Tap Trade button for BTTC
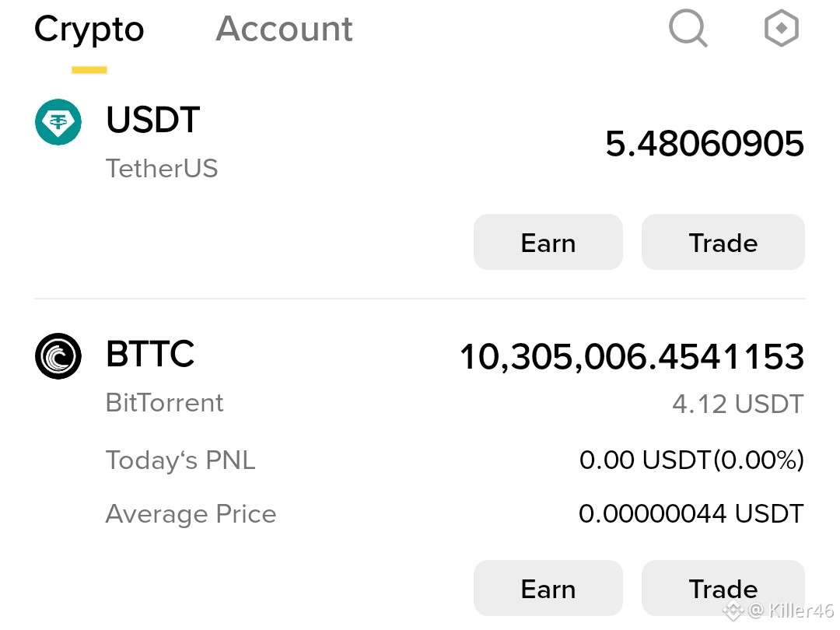Screen dimensions: 840x630 (x=723, y=588)
